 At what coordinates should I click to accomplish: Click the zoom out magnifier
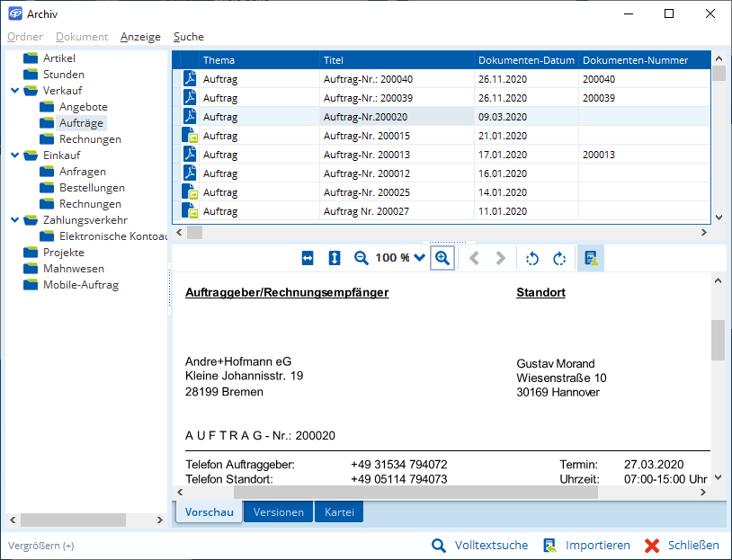[362, 258]
